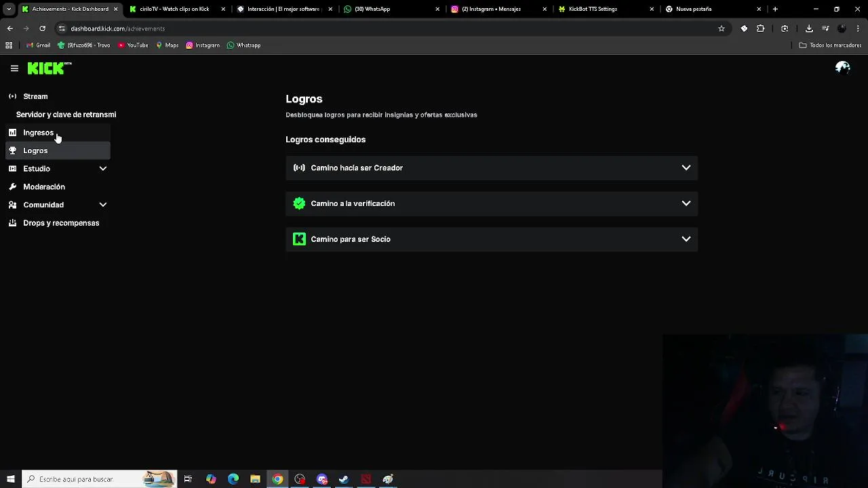This screenshot has width=868, height=488.
Task: Click the Comunidad people icon
Action: coord(12,205)
